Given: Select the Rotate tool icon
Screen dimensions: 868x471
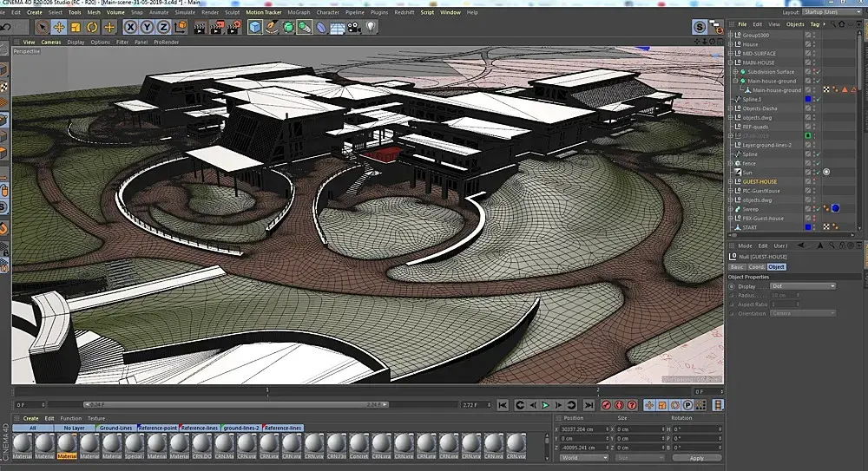Looking at the screenshot, I should click(x=92, y=27).
